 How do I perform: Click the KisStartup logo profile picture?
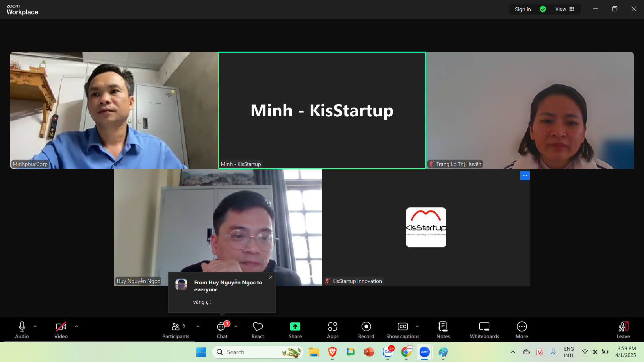426,227
